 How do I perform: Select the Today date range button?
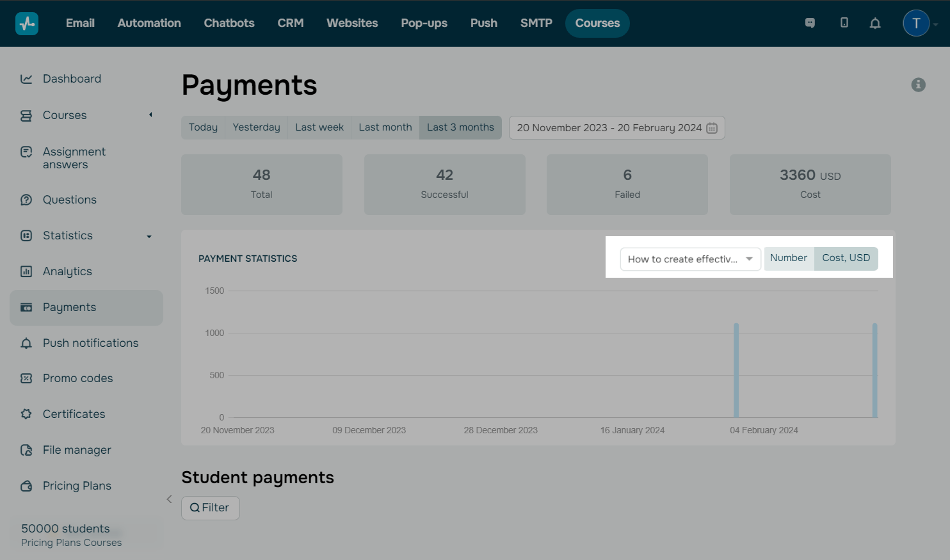[x=203, y=127]
